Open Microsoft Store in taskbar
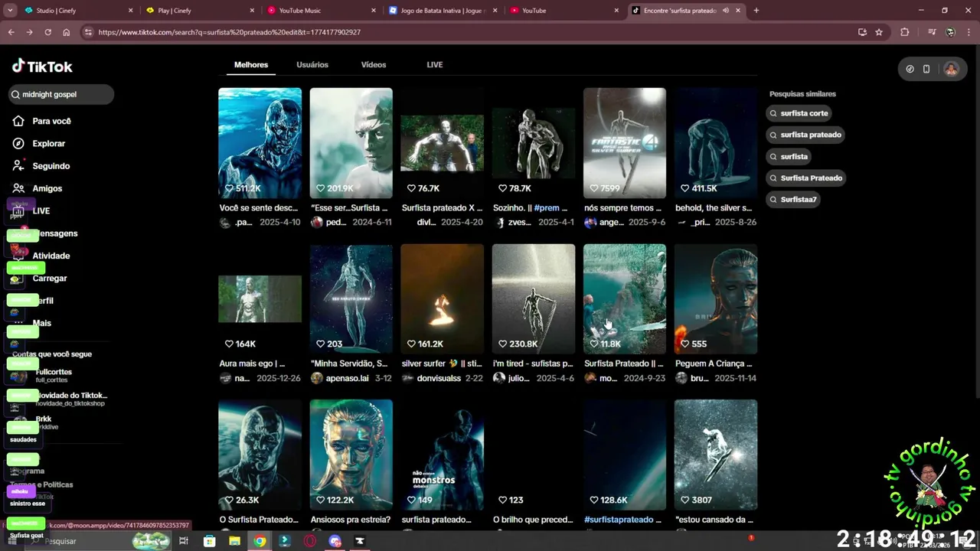980x551 pixels. (x=209, y=541)
